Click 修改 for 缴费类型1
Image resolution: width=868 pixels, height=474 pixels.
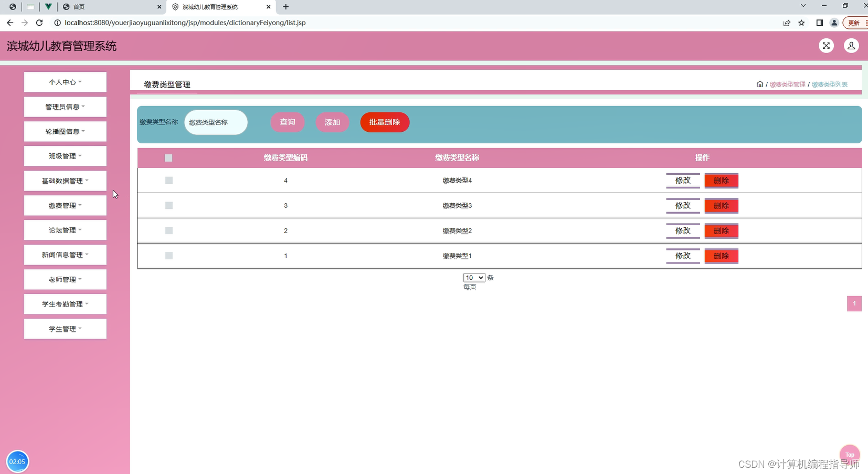tap(683, 256)
